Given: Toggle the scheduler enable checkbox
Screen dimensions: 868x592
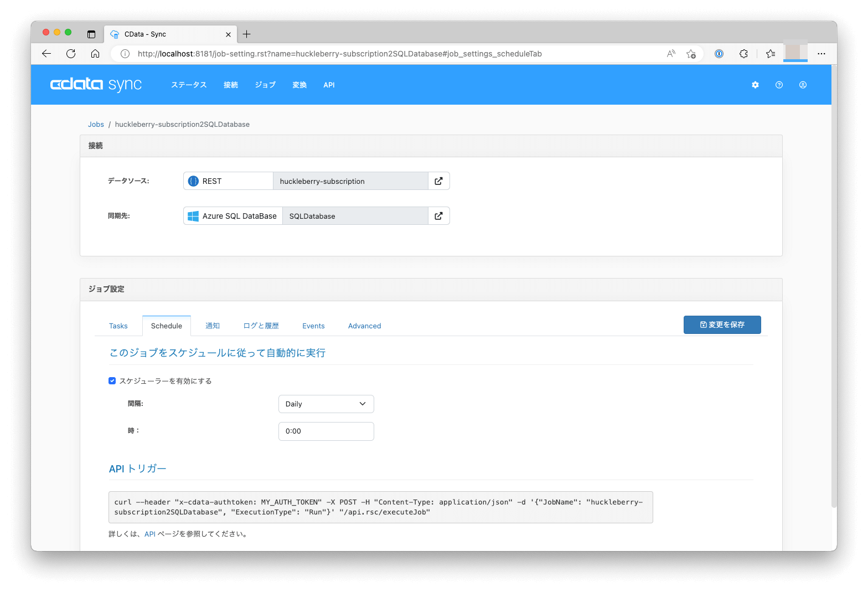Looking at the screenshot, I should click(112, 381).
